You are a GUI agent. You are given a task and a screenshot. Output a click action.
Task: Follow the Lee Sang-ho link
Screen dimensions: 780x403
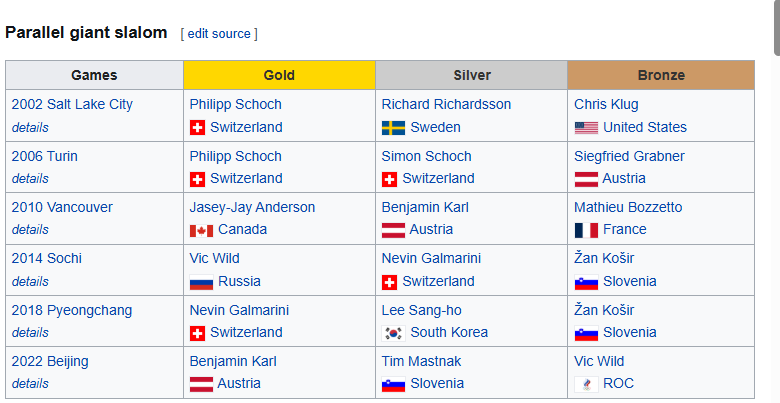tap(421, 310)
